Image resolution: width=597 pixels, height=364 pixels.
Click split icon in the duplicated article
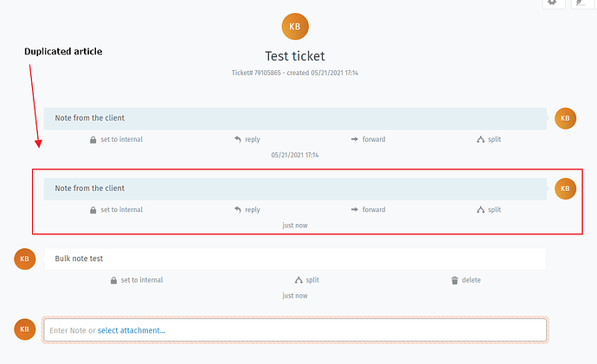click(480, 209)
